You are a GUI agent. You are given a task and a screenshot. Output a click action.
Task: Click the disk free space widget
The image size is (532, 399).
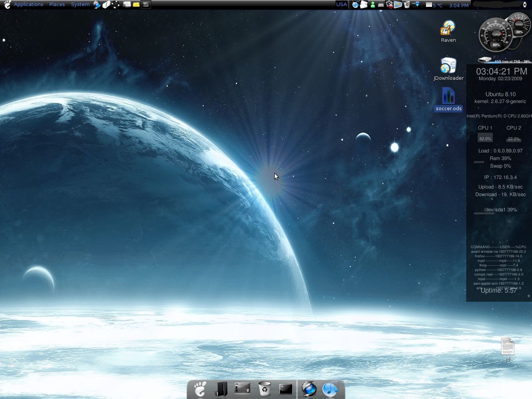point(504,60)
